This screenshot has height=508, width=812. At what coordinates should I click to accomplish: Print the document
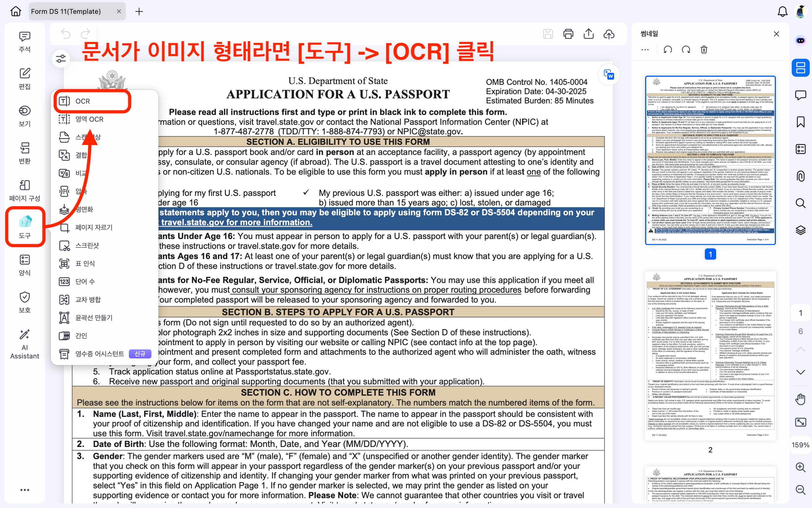point(568,34)
